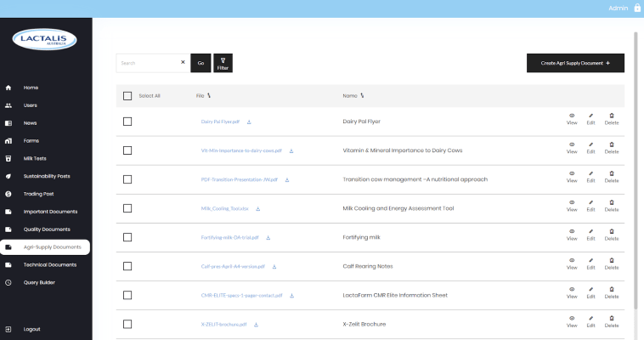644x340 pixels.
Task: Open the CMR-ELITE-specs-1-pager-contact.pdf link
Action: tap(241, 295)
